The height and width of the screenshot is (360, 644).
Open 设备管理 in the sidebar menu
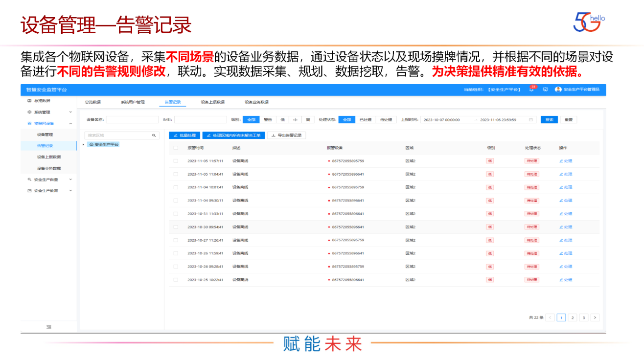[x=45, y=135]
